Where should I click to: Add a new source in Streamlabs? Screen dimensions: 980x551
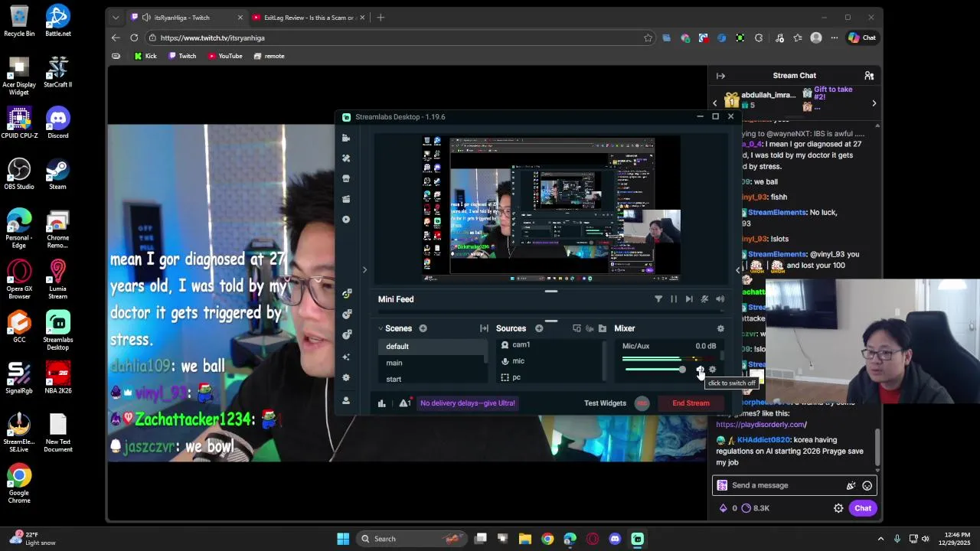point(539,328)
